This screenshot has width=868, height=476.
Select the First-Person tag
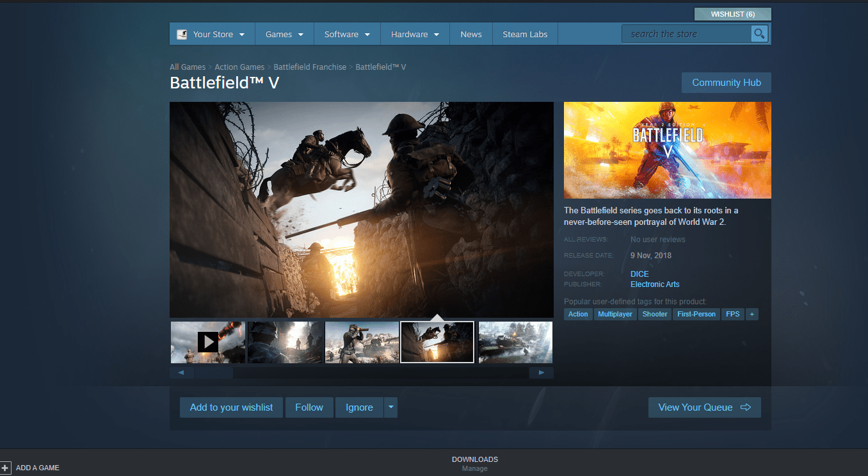coord(696,314)
